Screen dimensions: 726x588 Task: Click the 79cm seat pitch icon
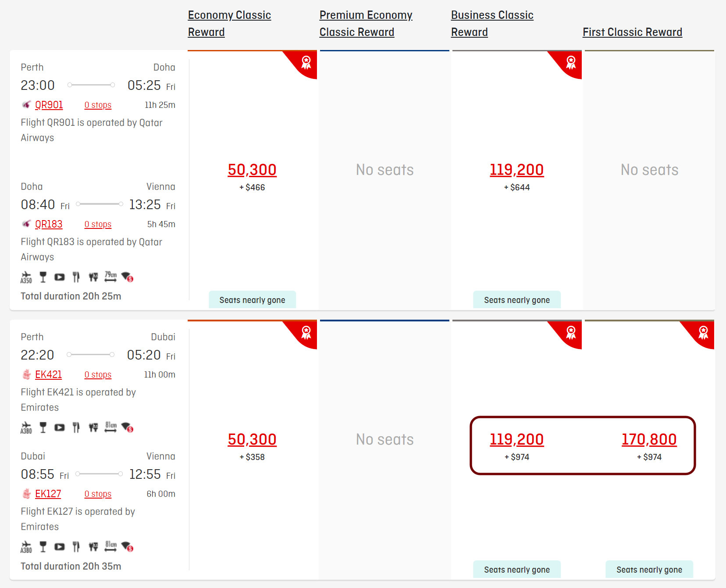tap(110, 276)
